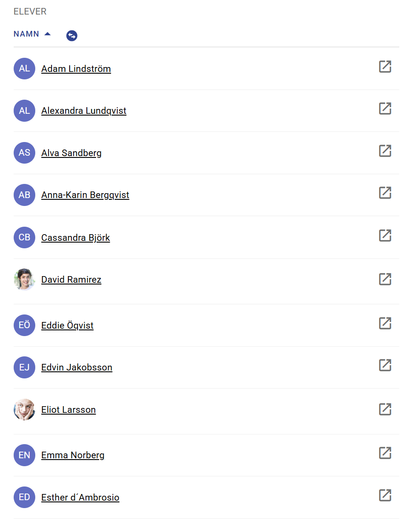Open external link icon for Alexandra Lundqvist

pyautogui.click(x=385, y=109)
